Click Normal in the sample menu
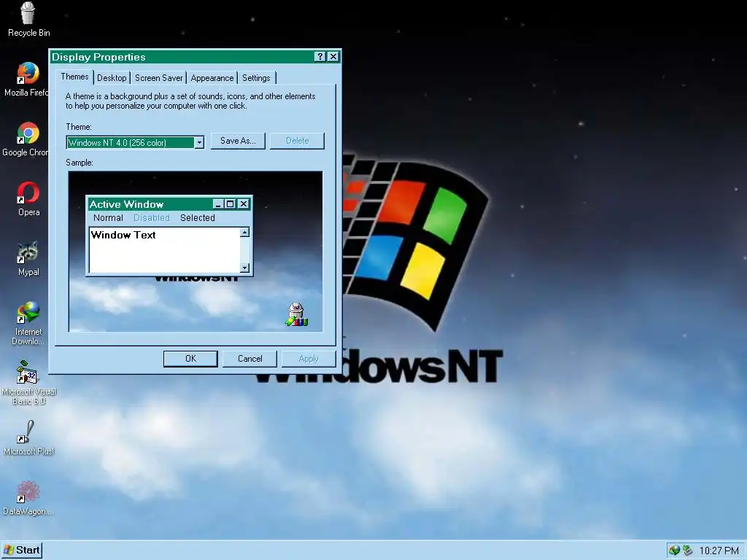This screenshot has width=747, height=560. 108,217
